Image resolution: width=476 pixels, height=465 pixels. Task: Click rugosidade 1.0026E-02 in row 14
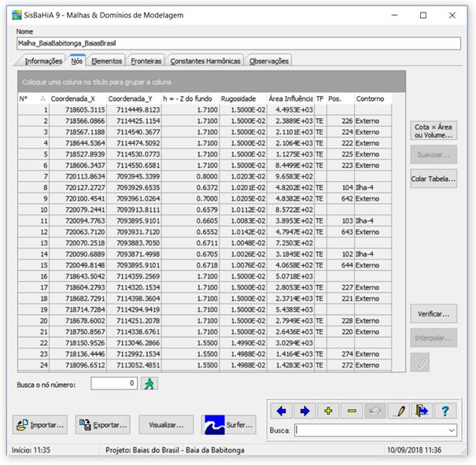coord(243,254)
